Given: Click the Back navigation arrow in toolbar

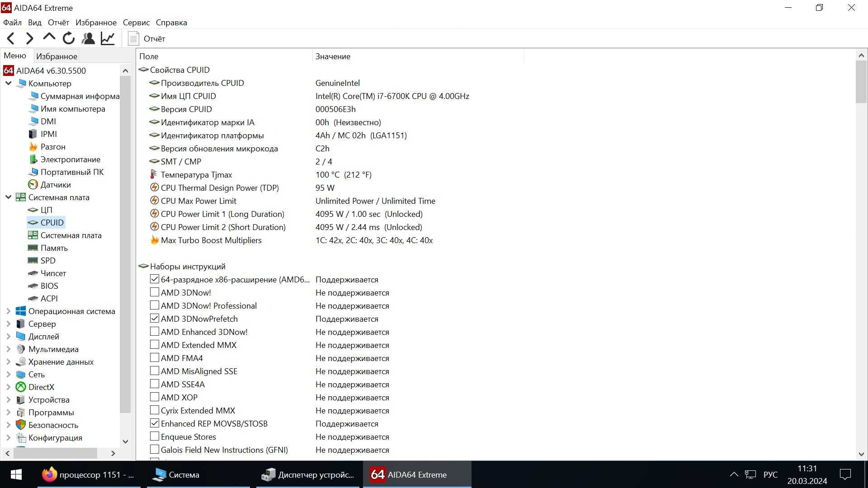Looking at the screenshot, I should 11,39.
